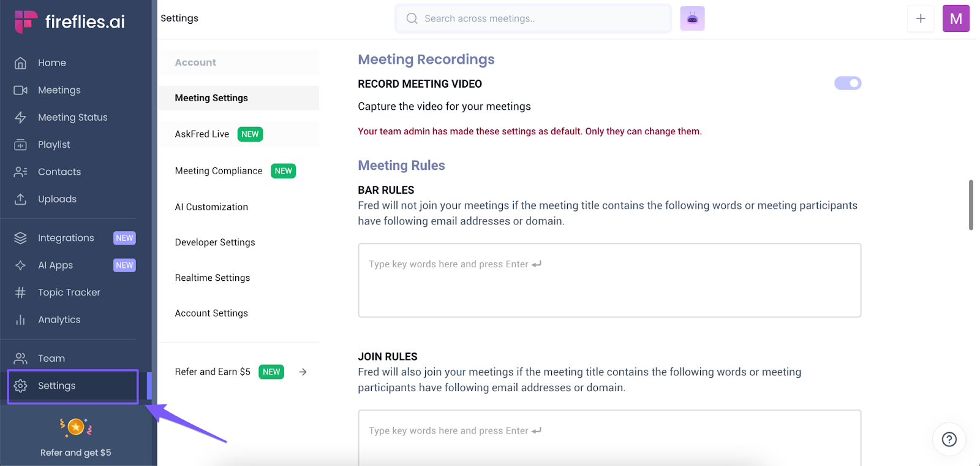Select the Meeting Settings tab
Viewport: 980px width, 466px height.
239,98
